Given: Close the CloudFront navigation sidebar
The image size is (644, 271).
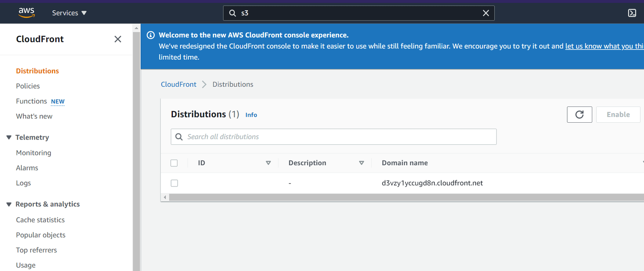Looking at the screenshot, I should [x=117, y=39].
